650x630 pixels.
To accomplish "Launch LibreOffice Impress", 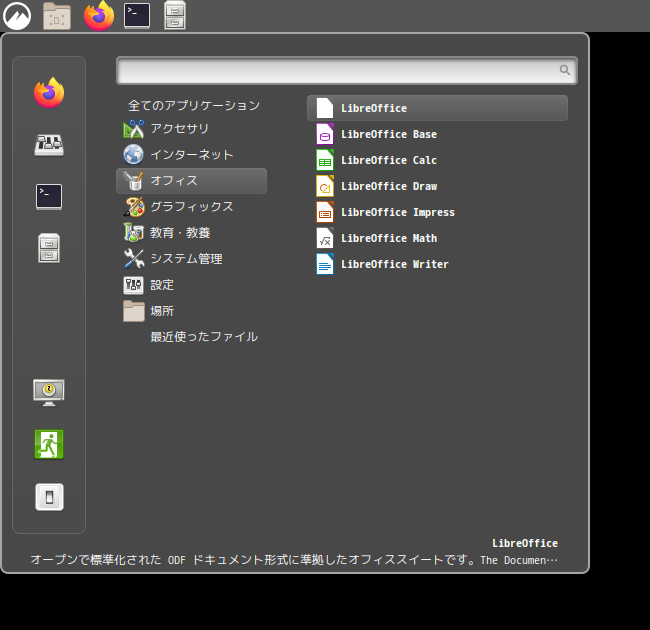I will pos(437,212).
